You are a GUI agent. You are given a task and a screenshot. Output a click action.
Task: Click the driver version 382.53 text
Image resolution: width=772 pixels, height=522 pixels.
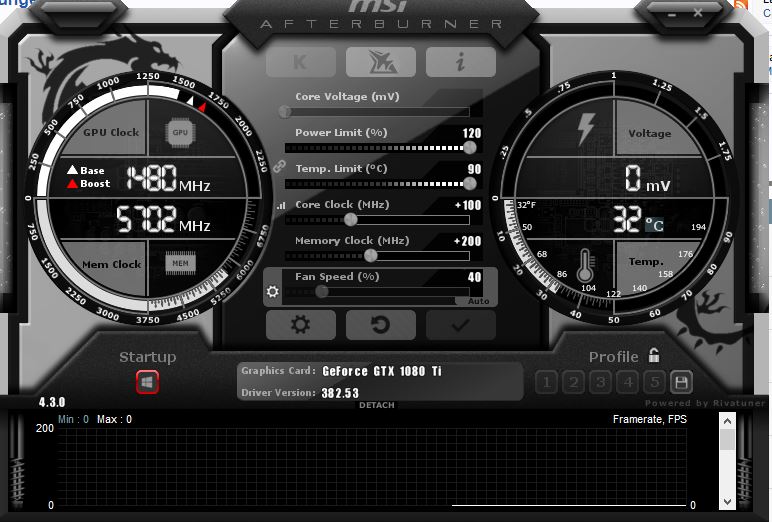coord(340,393)
